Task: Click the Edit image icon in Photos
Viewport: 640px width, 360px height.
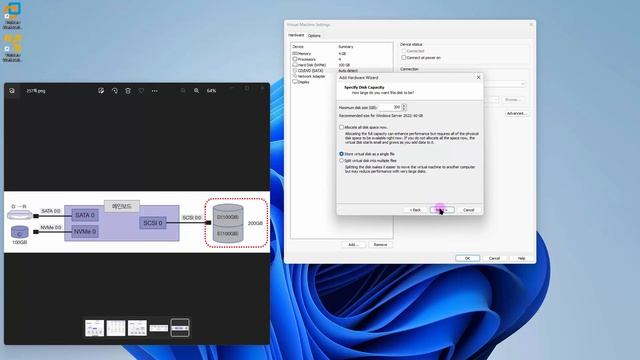Action: (101, 91)
